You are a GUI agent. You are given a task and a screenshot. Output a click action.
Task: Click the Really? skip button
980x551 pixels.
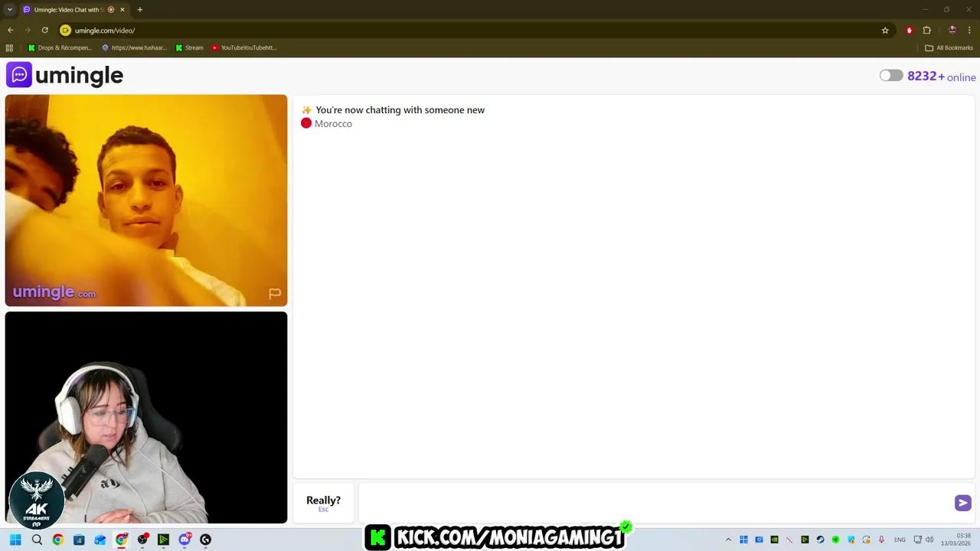coord(323,503)
